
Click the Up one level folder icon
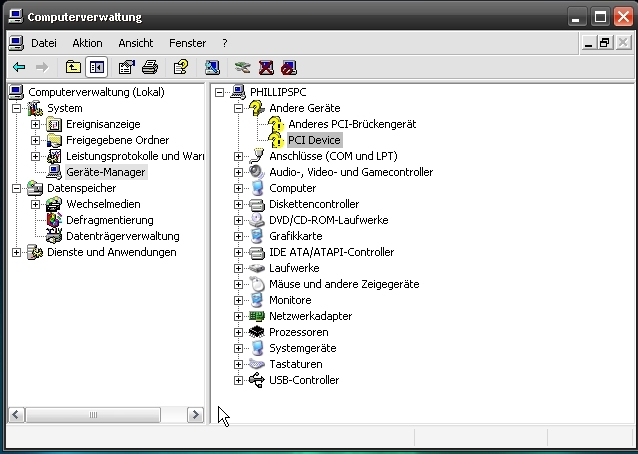[73, 68]
